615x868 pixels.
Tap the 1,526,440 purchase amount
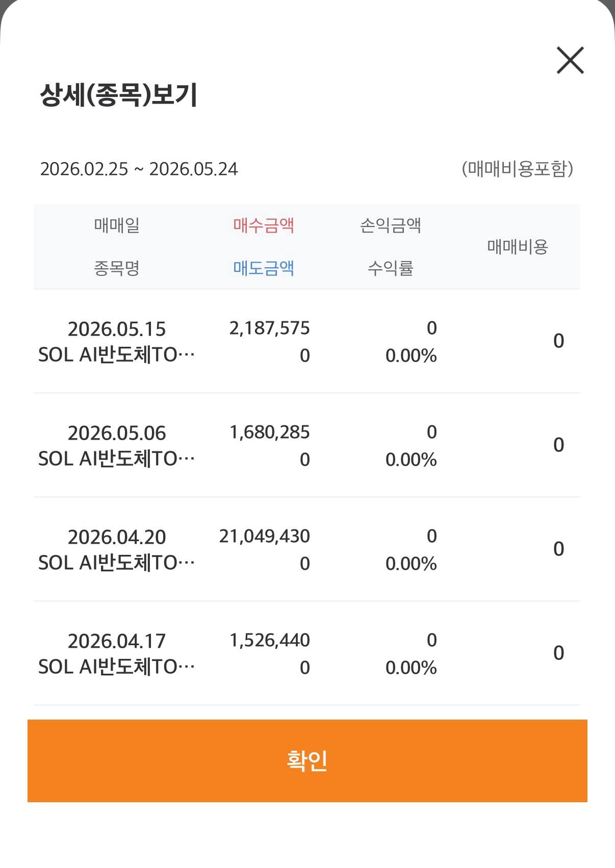pos(269,640)
